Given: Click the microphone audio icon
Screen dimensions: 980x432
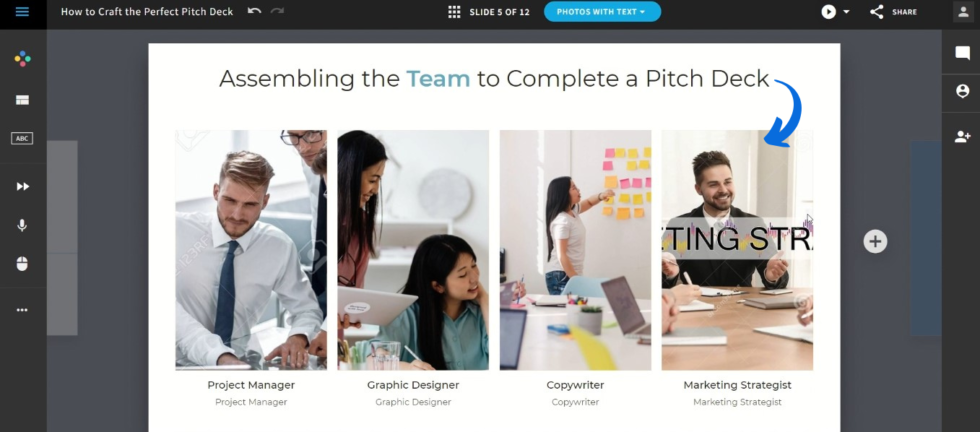Looking at the screenshot, I should pos(22,225).
